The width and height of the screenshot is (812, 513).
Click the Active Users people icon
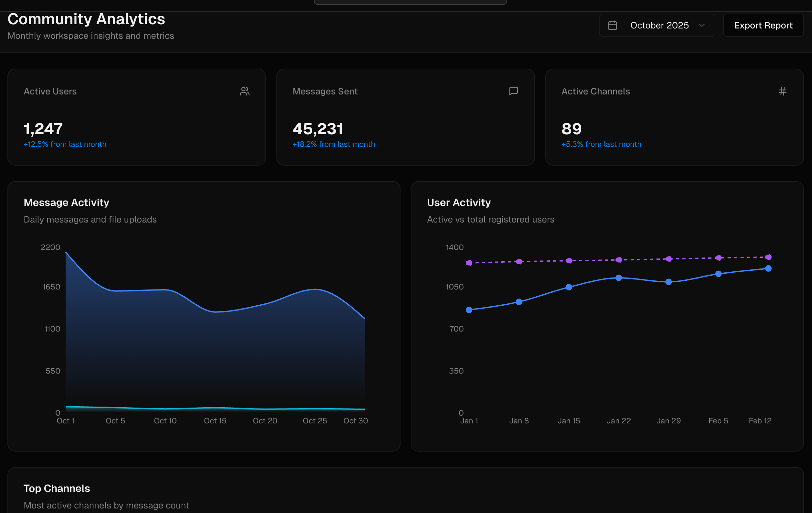tap(244, 91)
